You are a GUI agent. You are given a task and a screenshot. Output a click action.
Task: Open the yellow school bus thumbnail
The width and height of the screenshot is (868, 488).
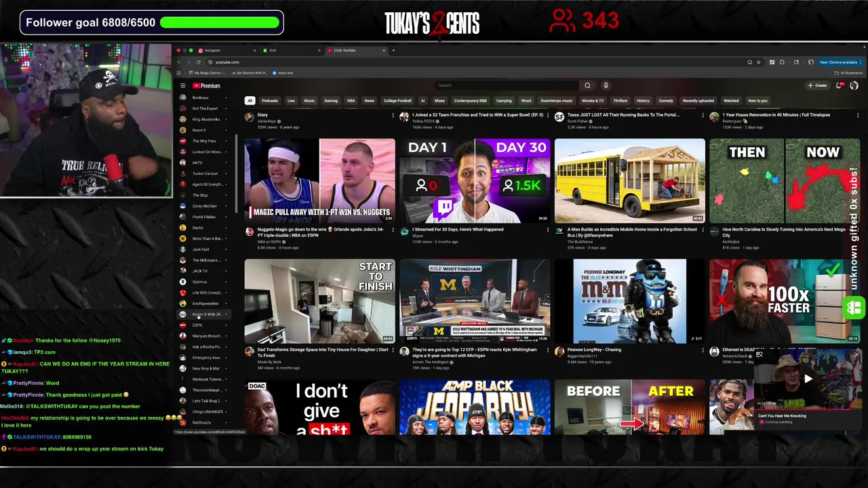[x=629, y=181]
